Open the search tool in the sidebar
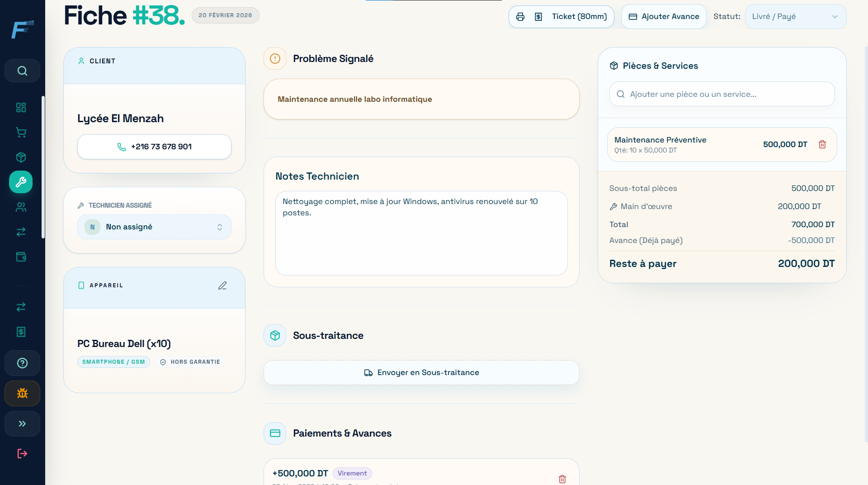Viewport: 868px width, 485px height. [x=22, y=71]
